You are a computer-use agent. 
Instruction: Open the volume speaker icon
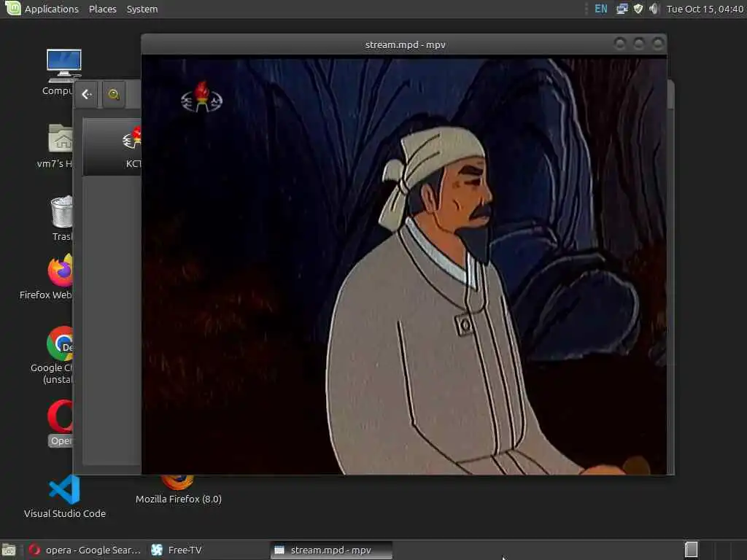654,9
